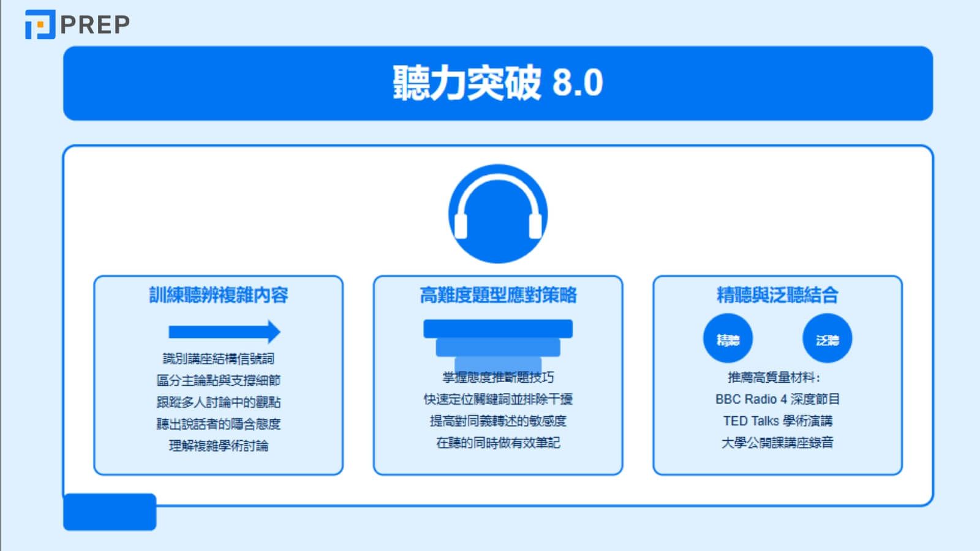Click the line TED Talks 學術演講

(777, 421)
